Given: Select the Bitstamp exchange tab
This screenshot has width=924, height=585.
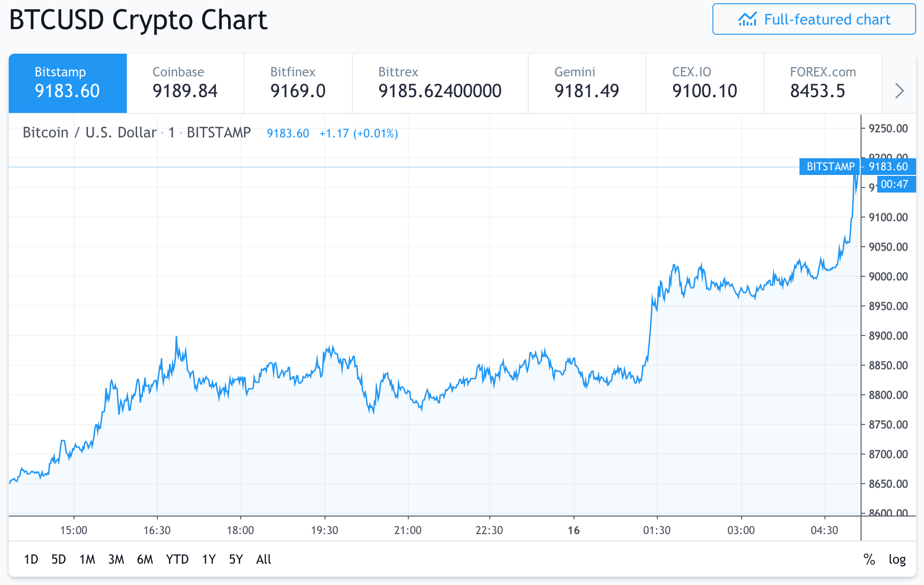Looking at the screenshot, I should tap(68, 83).
